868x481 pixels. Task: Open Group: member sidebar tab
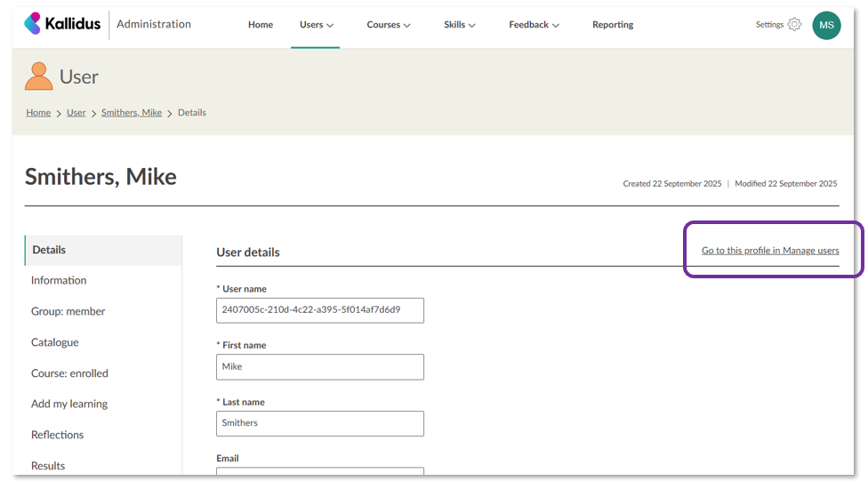click(68, 311)
